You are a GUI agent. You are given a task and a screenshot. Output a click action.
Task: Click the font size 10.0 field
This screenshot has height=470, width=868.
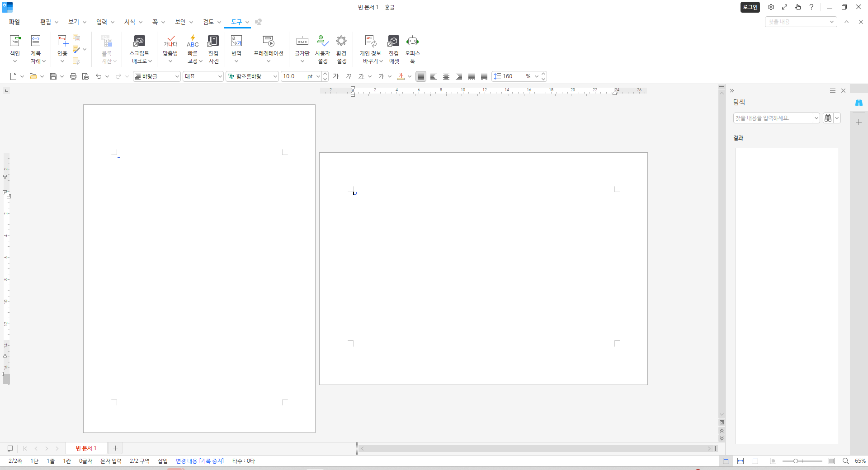tap(293, 76)
